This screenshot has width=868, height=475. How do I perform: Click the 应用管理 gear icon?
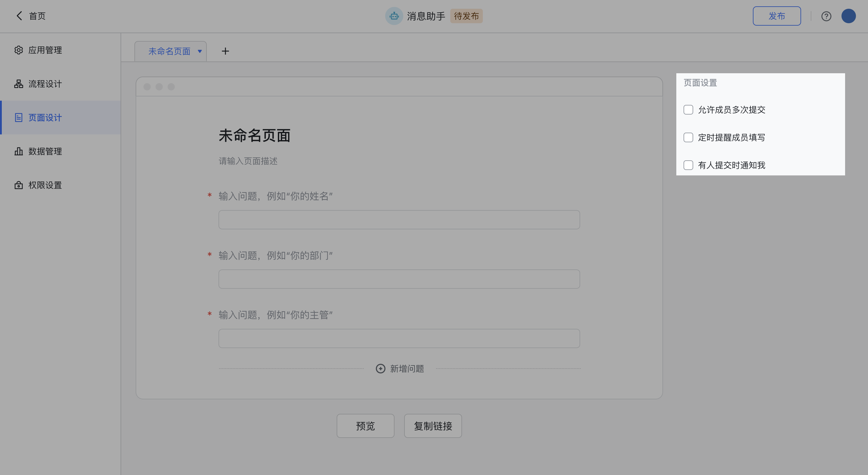[18, 50]
